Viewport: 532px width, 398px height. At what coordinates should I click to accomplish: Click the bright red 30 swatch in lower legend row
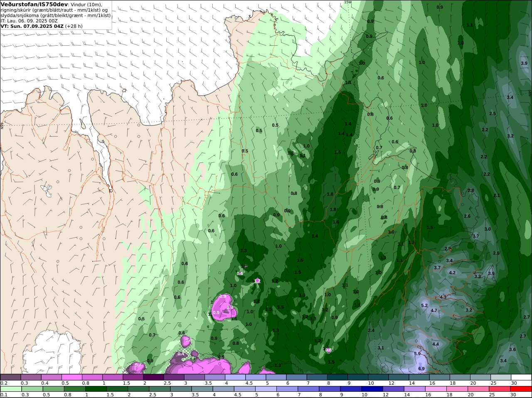521,389
